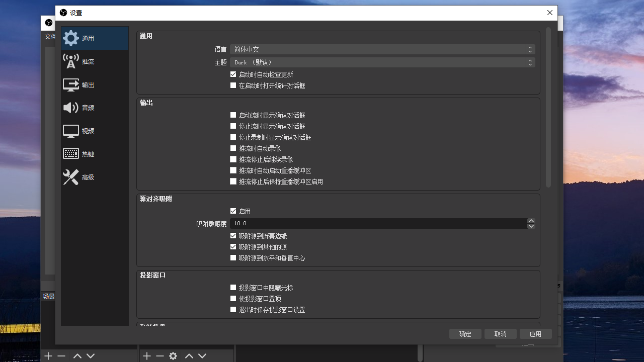Focus the 吸附敏感度 value field

[378, 223]
